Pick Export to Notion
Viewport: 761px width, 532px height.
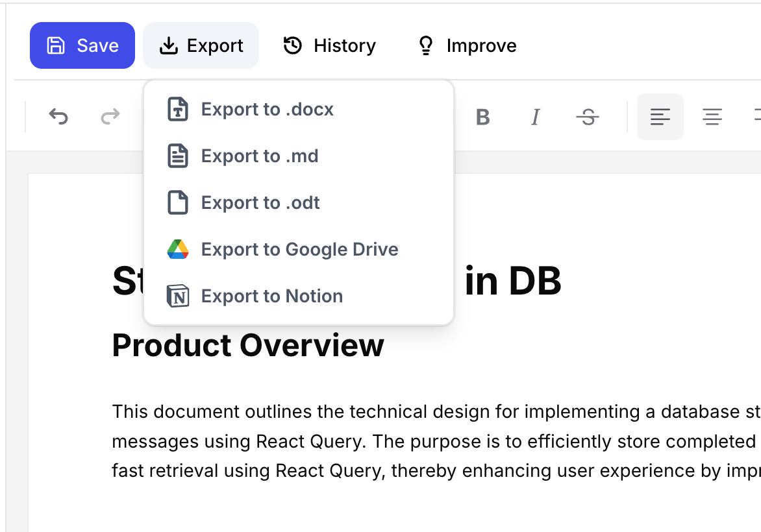299,295
